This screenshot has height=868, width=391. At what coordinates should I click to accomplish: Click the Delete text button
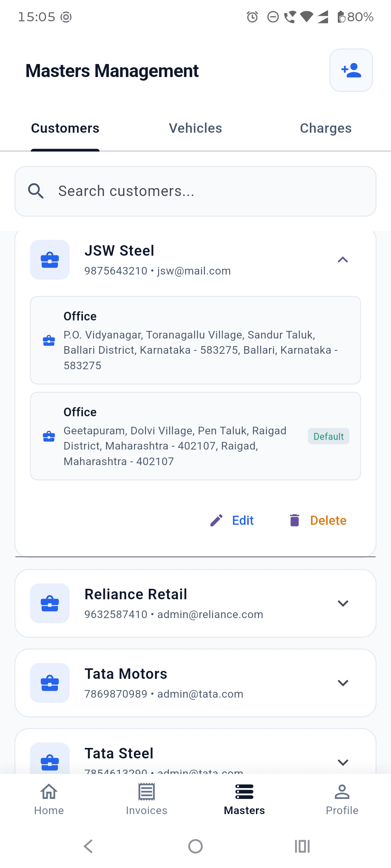point(328,520)
